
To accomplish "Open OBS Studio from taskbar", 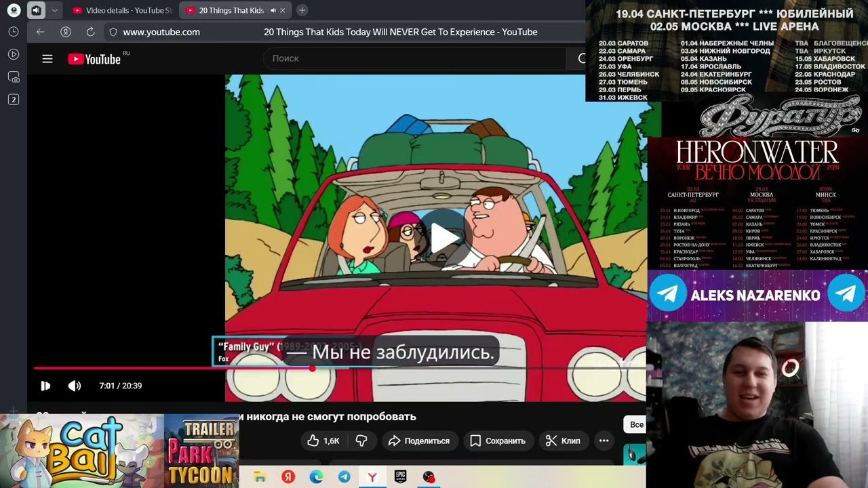I will pos(429,477).
